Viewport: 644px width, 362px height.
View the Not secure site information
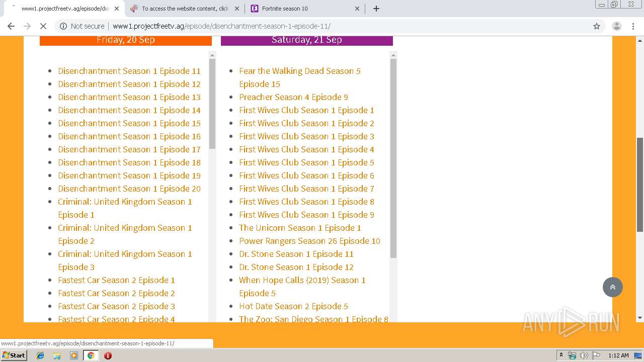click(x=82, y=26)
